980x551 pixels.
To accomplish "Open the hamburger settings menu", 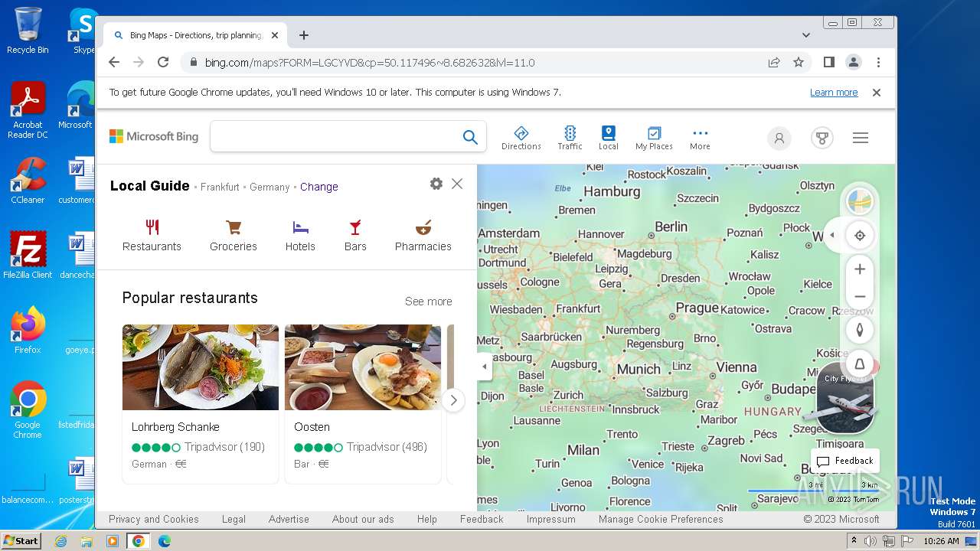I will coord(861,138).
